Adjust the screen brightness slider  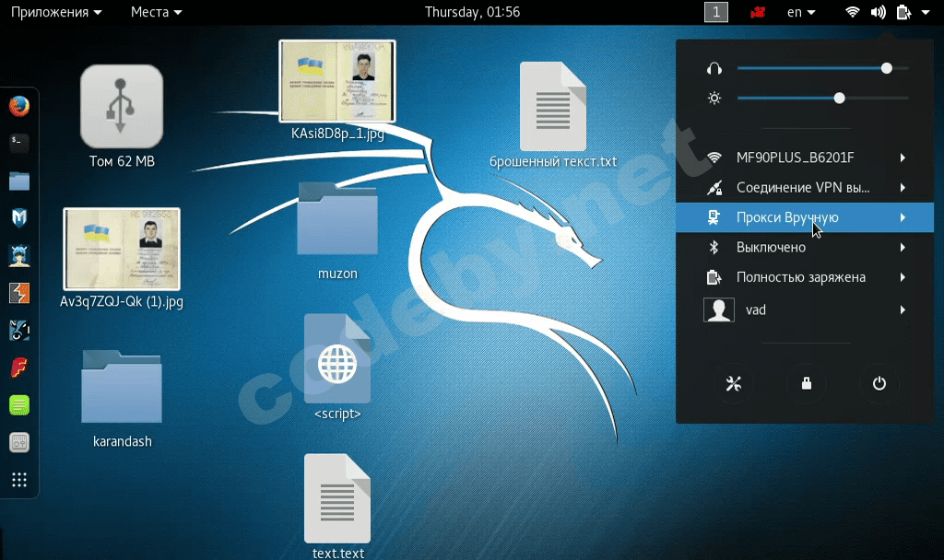click(823, 98)
